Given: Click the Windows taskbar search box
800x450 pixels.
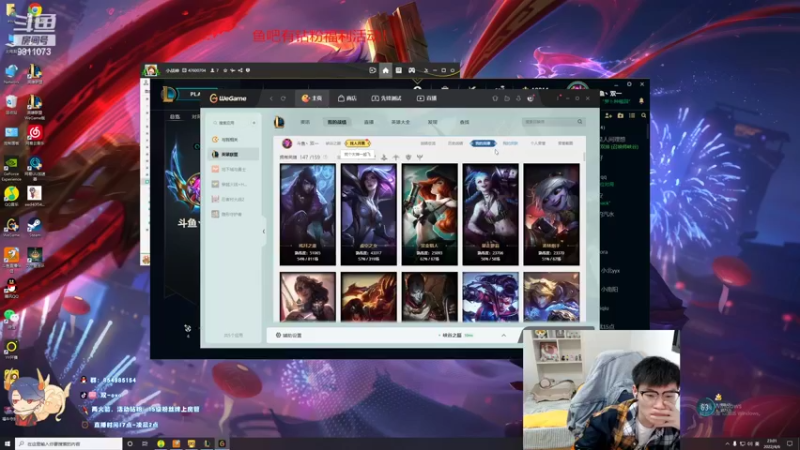Looking at the screenshot, I should point(69,444).
